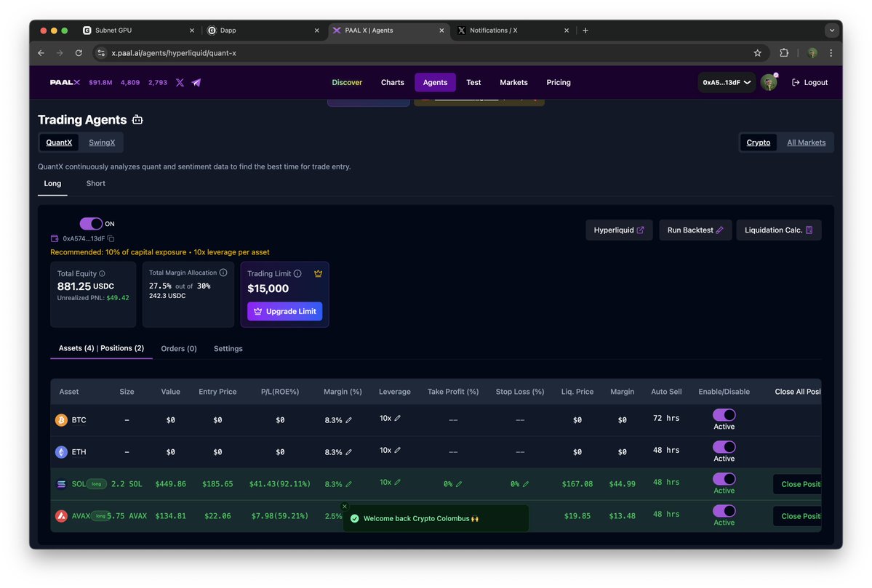Open Test in the top navigation
Image resolution: width=872 pixels, height=588 pixels.
click(473, 82)
